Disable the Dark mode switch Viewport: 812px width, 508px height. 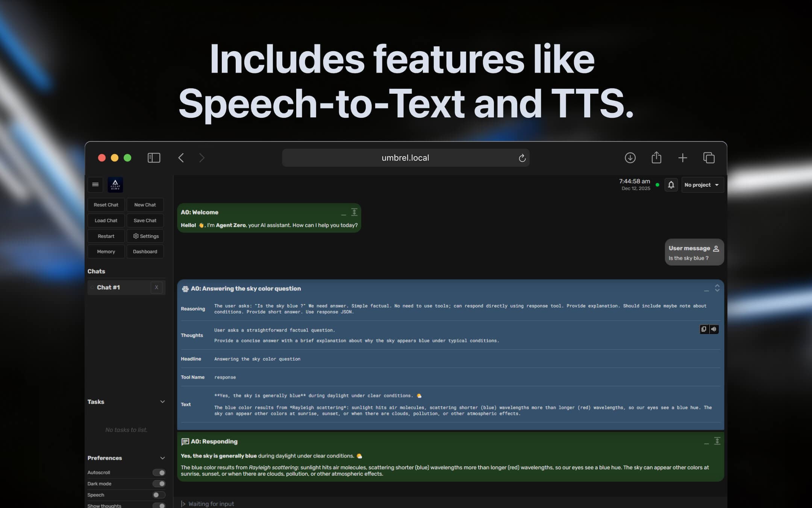point(159,484)
